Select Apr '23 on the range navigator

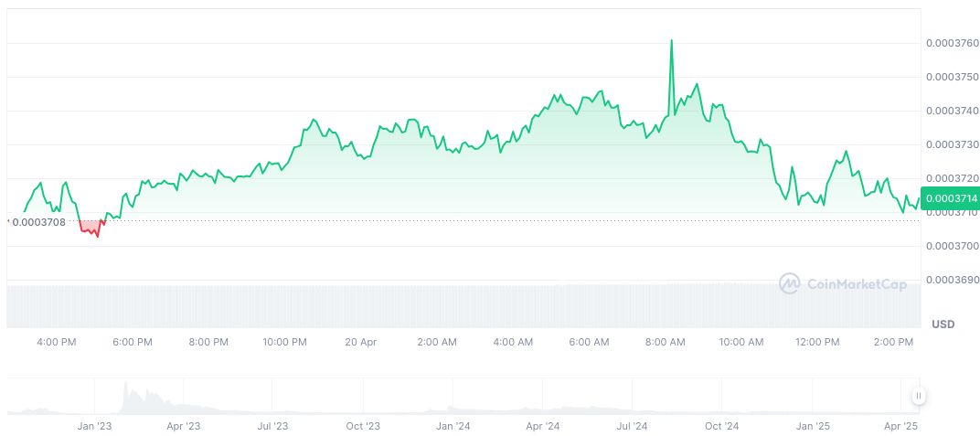(184, 426)
